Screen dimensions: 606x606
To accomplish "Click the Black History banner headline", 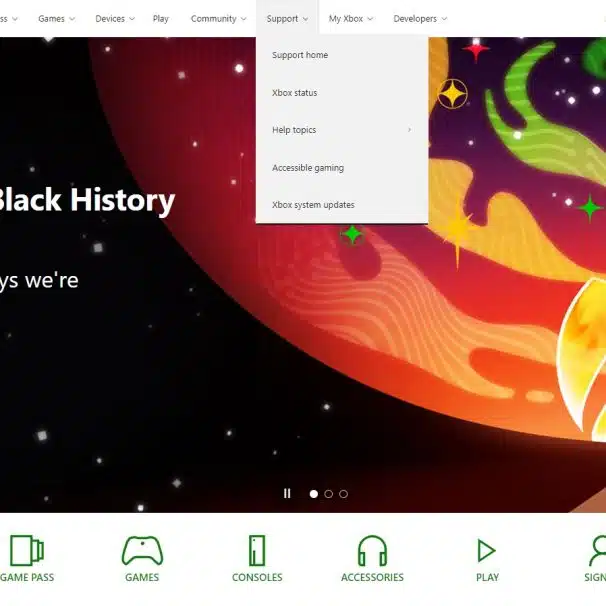I will click(87, 201).
